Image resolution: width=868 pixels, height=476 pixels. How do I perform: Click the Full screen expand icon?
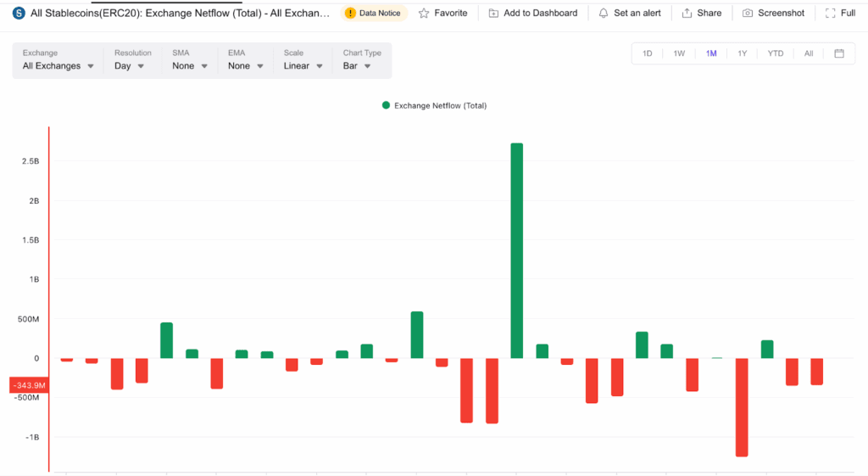[830, 14]
